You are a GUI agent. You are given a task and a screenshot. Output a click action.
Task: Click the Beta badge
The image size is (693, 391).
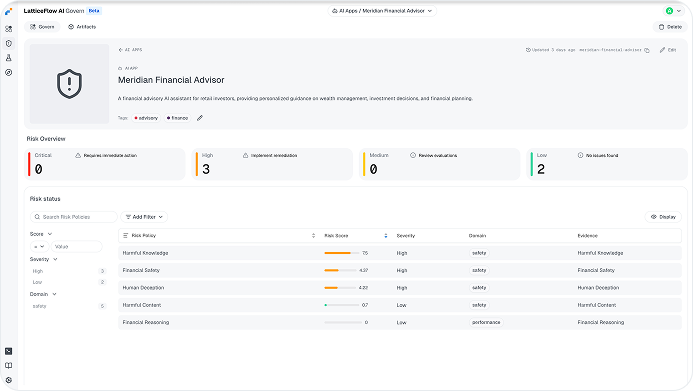click(94, 11)
